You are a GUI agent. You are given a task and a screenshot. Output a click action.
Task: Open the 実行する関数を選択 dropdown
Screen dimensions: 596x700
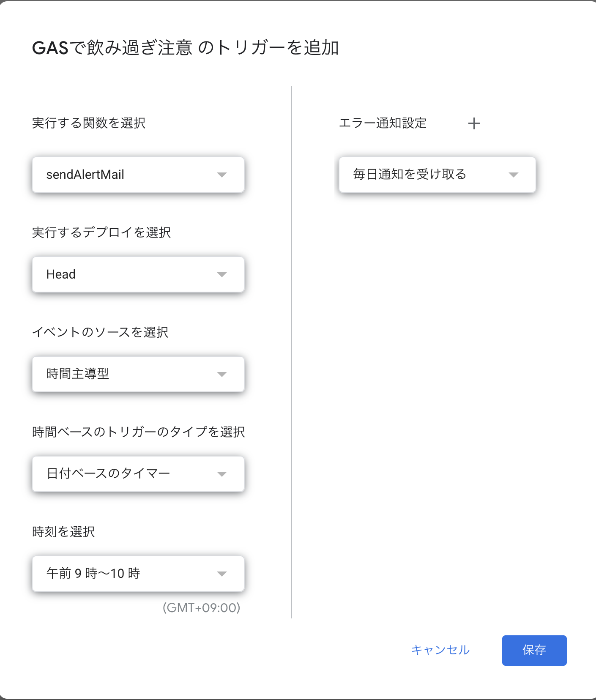(x=138, y=175)
